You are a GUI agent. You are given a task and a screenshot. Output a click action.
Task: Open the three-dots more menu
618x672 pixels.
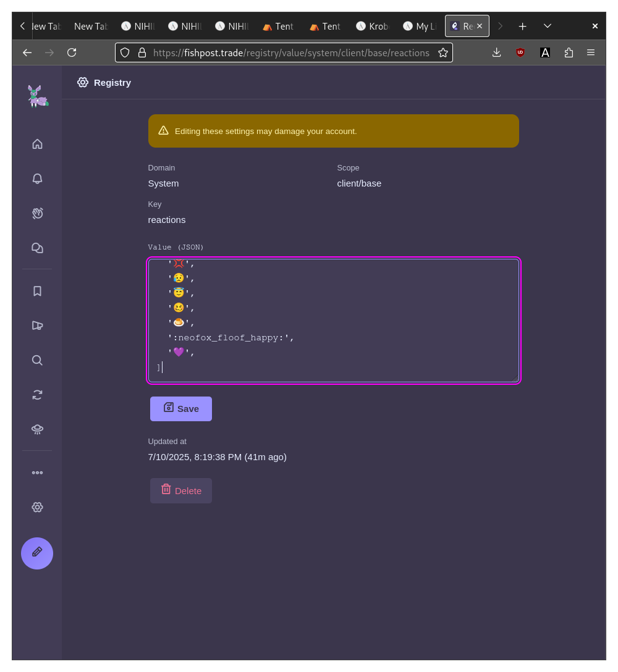point(37,472)
